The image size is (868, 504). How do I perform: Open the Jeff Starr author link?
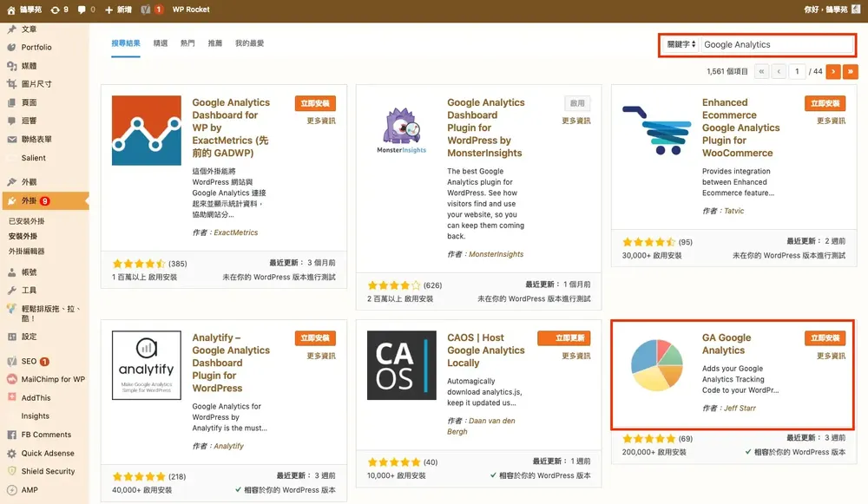click(x=740, y=409)
